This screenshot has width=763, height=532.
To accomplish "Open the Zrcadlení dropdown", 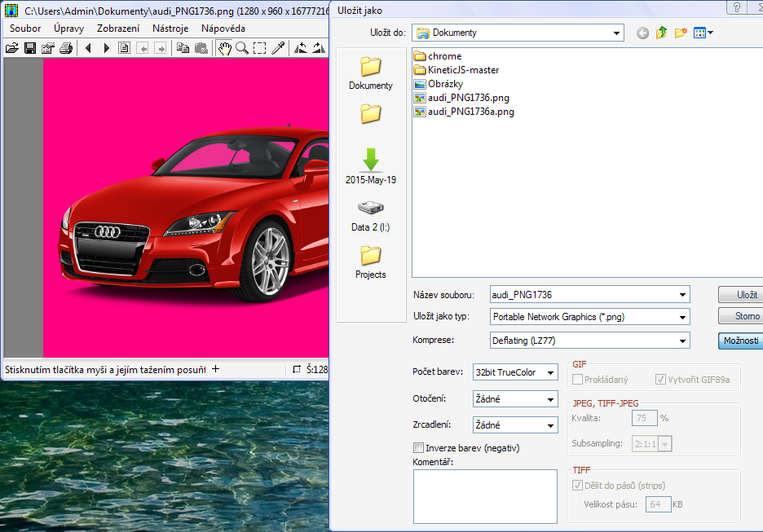I will (550, 425).
